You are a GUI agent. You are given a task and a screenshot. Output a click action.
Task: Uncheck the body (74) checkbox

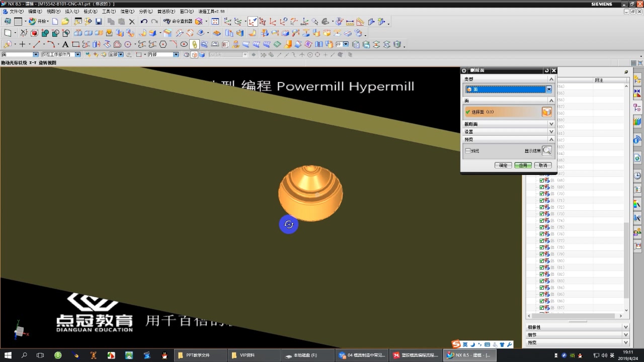coord(542,220)
